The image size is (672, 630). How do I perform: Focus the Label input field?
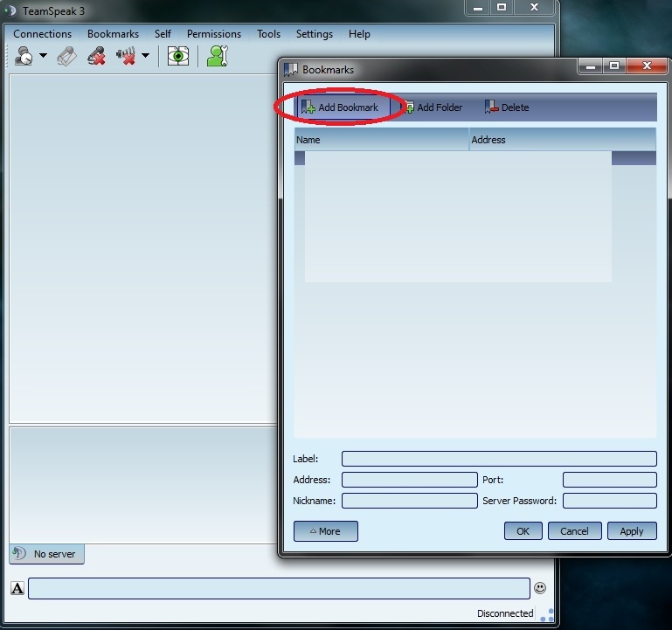pyautogui.click(x=499, y=459)
